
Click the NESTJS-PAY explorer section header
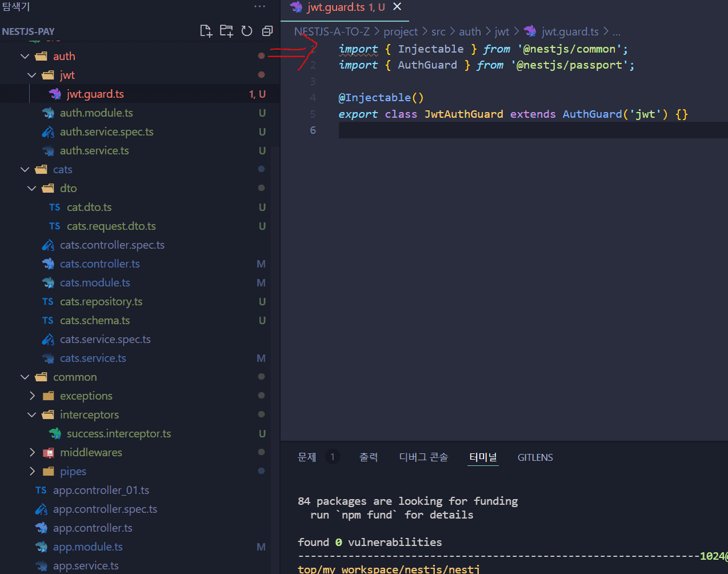[x=29, y=31]
